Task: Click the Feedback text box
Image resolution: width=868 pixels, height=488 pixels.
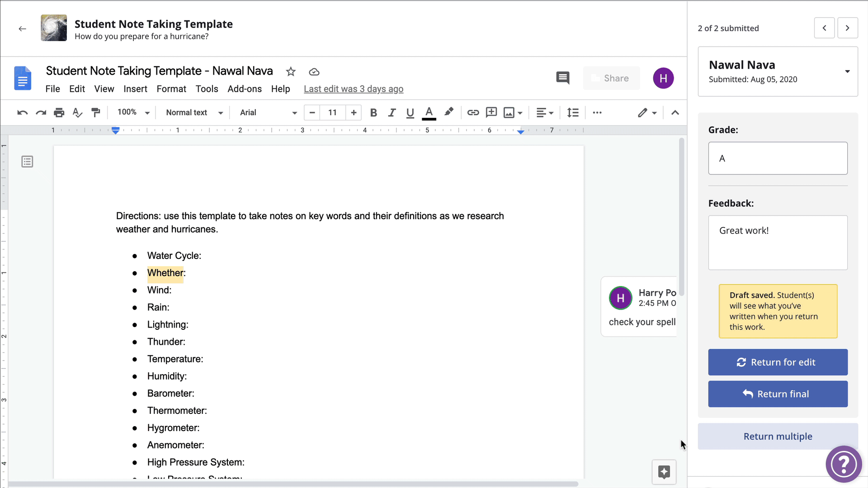Action: 778,243
